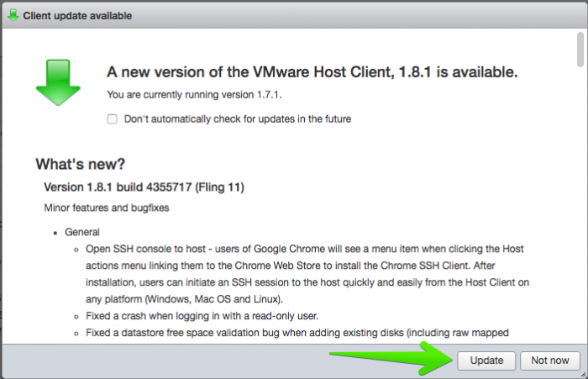Enable Don't automatically check for updates
The height and width of the screenshot is (379, 588).
pyautogui.click(x=112, y=119)
